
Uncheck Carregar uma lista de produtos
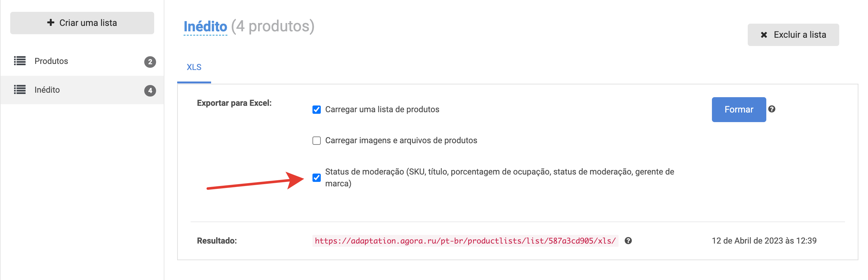(x=316, y=110)
